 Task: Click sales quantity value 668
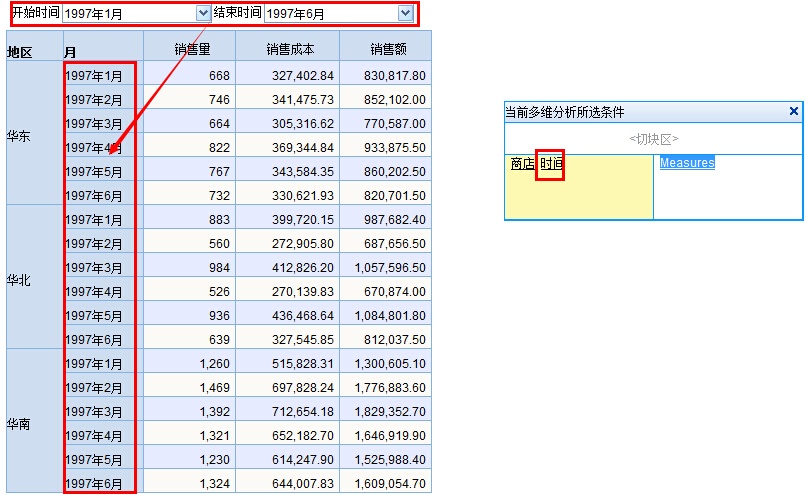(219, 76)
